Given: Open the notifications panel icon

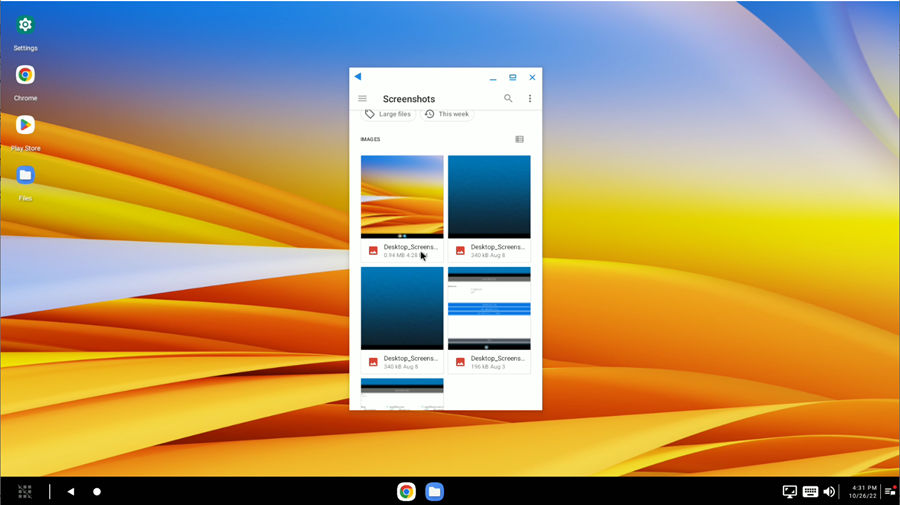Looking at the screenshot, I should point(890,491).
